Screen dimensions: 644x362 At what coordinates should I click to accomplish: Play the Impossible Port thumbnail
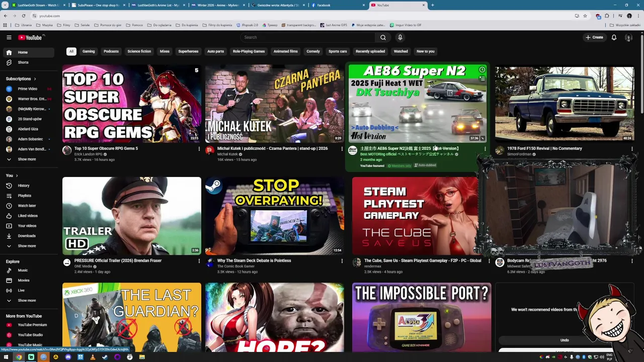tap(422, 317)
